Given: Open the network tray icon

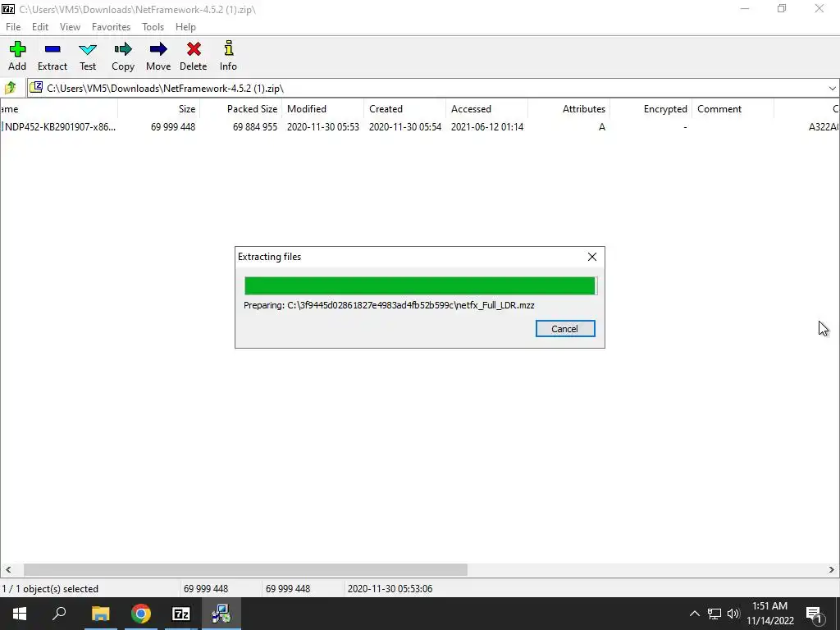Looking at the screenshot, I should tap(714, 614).
